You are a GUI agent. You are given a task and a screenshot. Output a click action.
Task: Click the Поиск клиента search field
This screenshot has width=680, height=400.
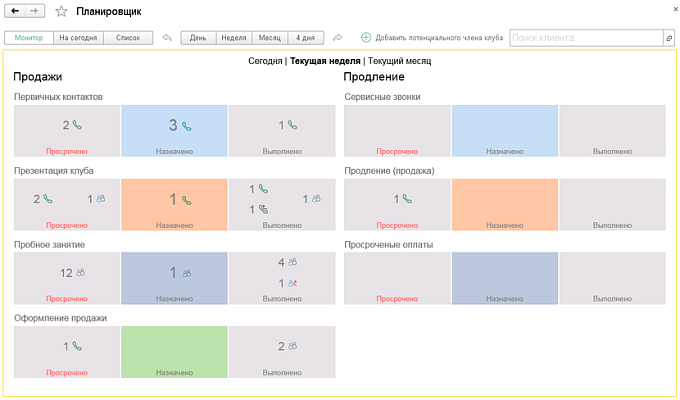tap(585, 38)
